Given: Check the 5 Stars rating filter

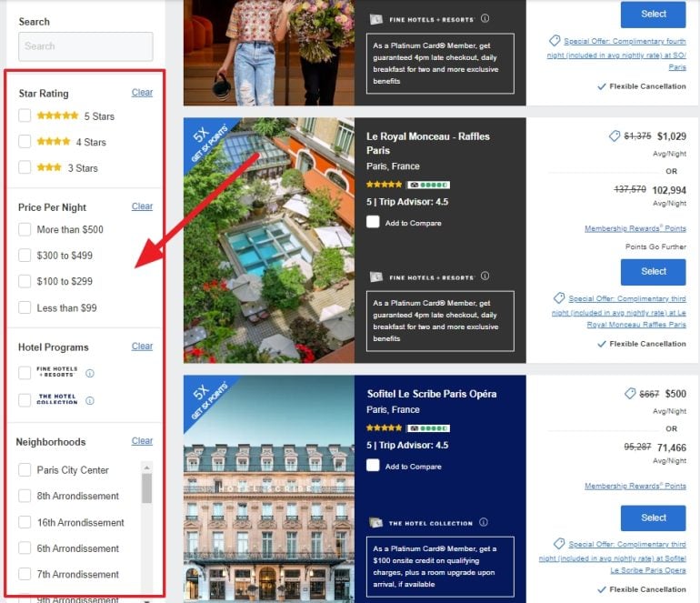Looking at the screenshot, I should (25, 116).
